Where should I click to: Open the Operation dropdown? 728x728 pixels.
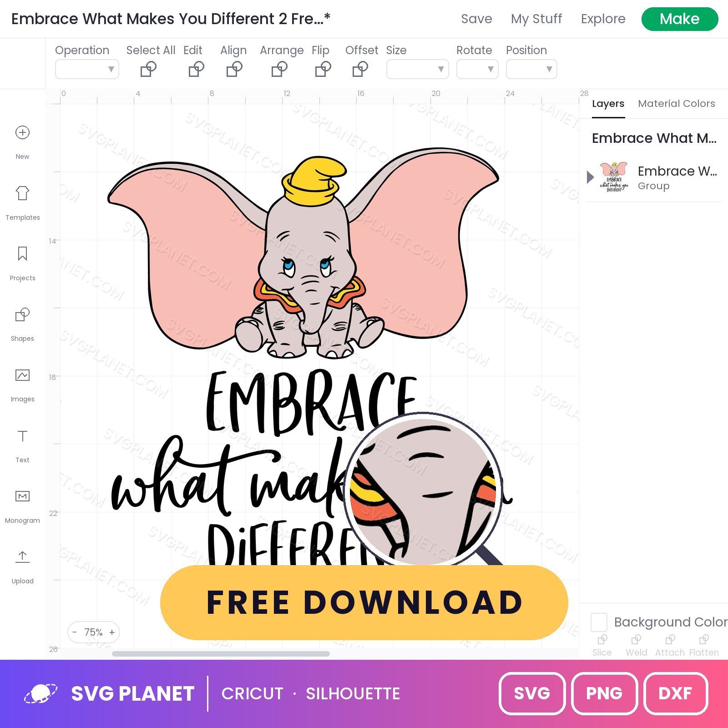tap(87, 69)
